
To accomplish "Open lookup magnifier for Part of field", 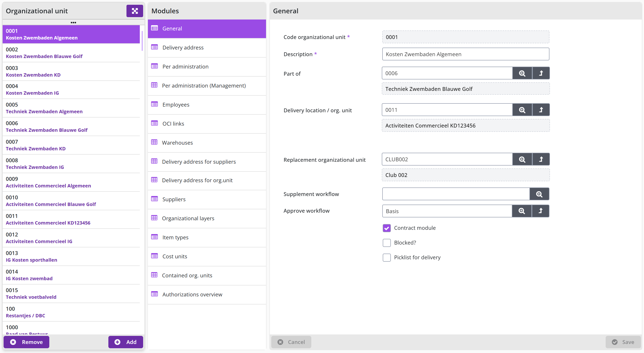I will tap(522, 73).
